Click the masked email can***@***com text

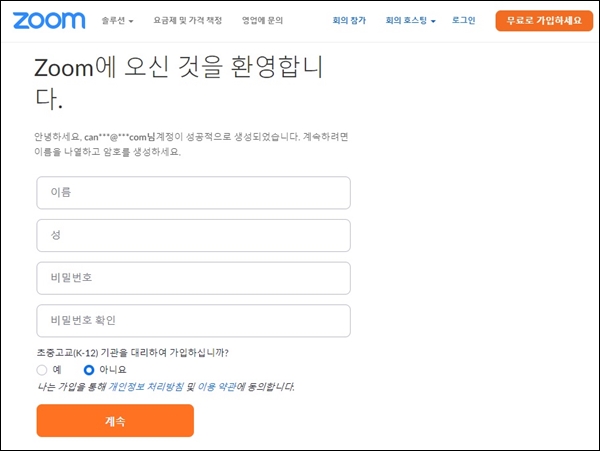pos(116,137)
